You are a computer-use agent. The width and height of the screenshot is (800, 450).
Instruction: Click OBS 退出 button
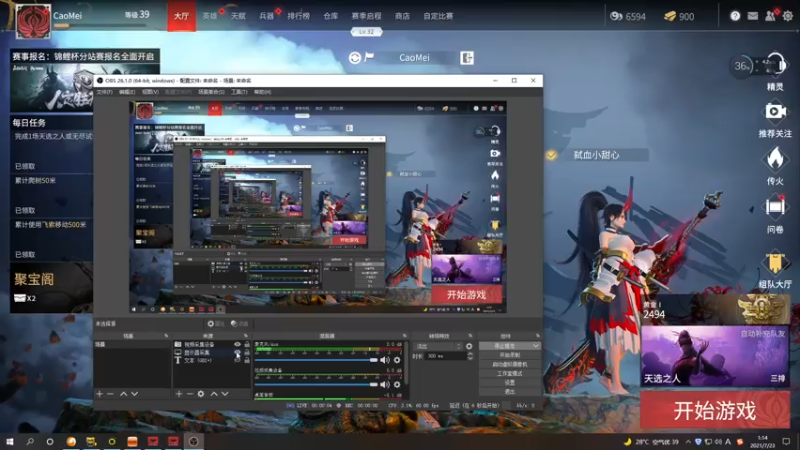point(509,392)
